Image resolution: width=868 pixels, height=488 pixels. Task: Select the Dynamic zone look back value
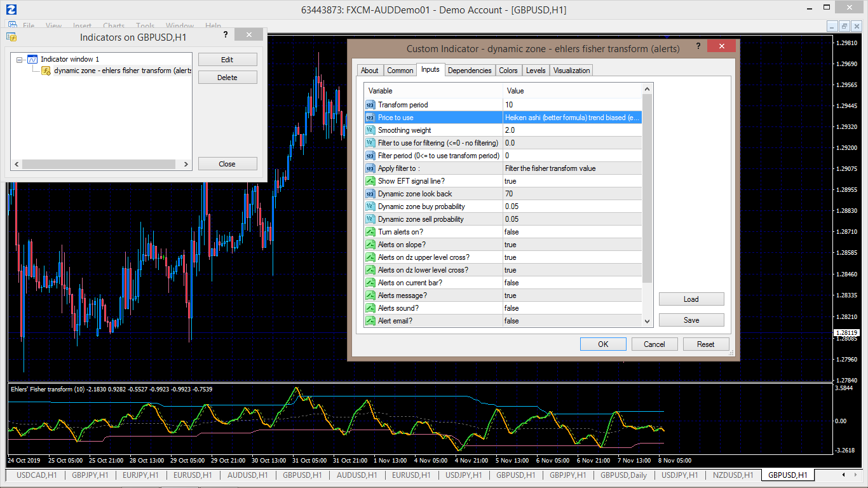(x=572, y=194)
